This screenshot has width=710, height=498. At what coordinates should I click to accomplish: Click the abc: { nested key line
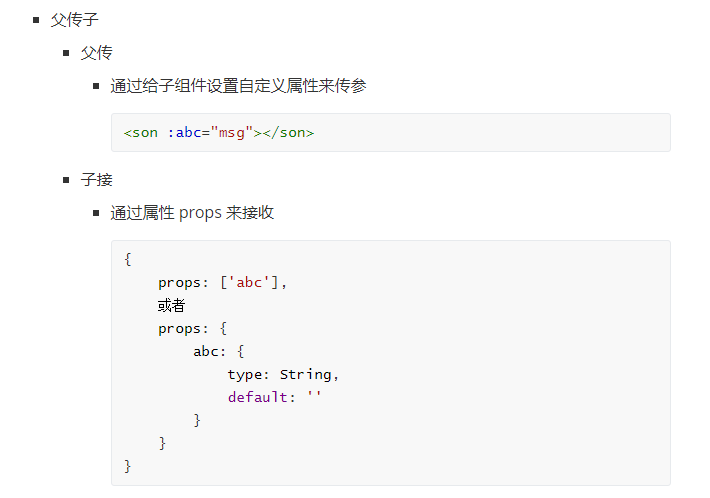[x=219, y=351]
